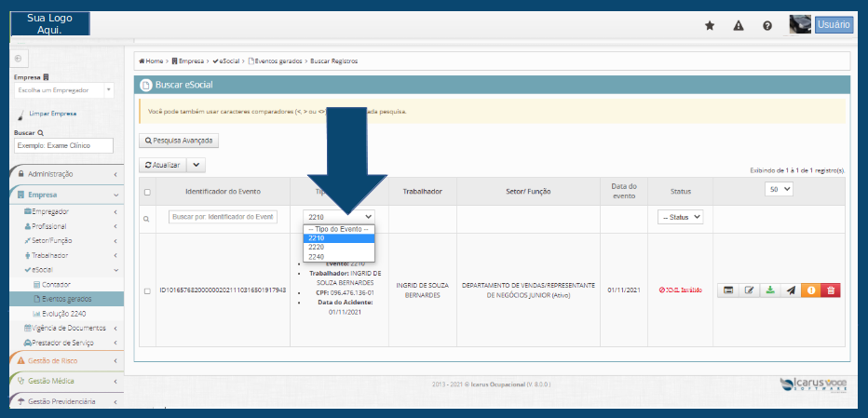Download the XML with green arrow icon
Image resolution: width=868 pixels, height=418 pixels.
click(770, 290)
